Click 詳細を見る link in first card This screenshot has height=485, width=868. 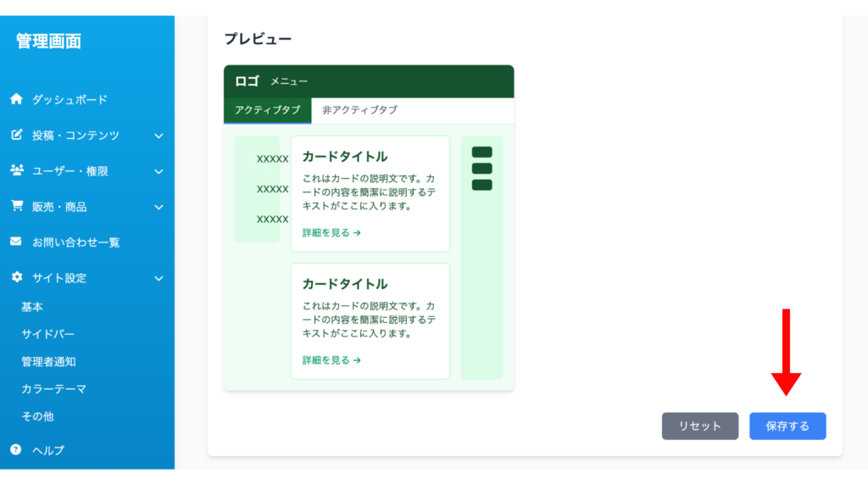(x=331, y=232)
